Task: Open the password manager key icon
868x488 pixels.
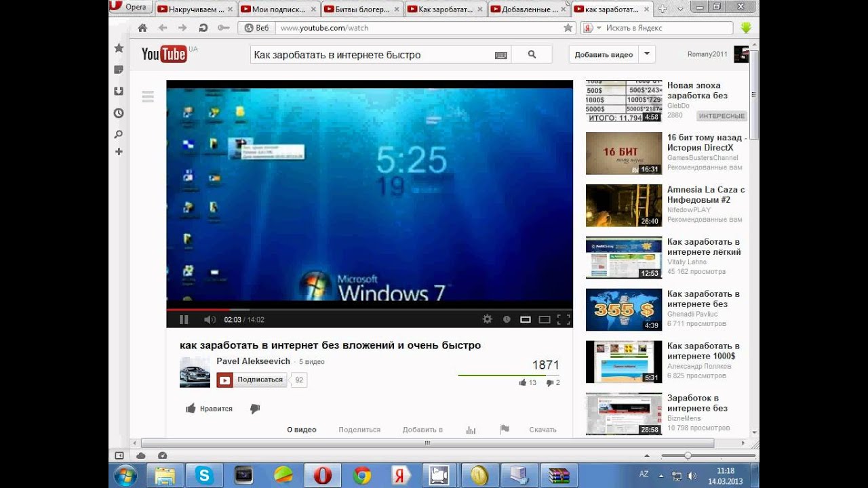Action: click(x=223, y=28)
